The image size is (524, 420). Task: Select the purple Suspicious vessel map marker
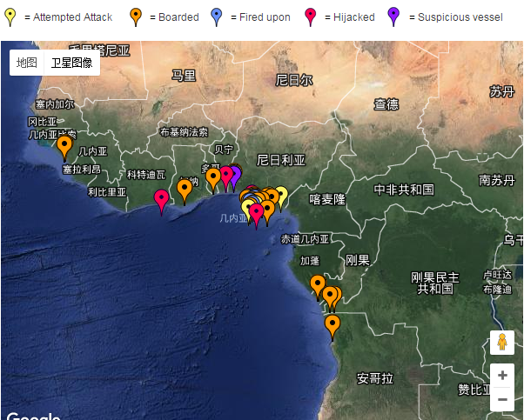point(235,173)
